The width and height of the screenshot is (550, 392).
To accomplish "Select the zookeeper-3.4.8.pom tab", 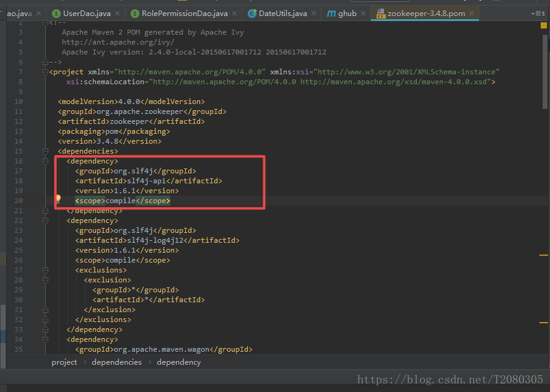I will [x=426, y=14].
